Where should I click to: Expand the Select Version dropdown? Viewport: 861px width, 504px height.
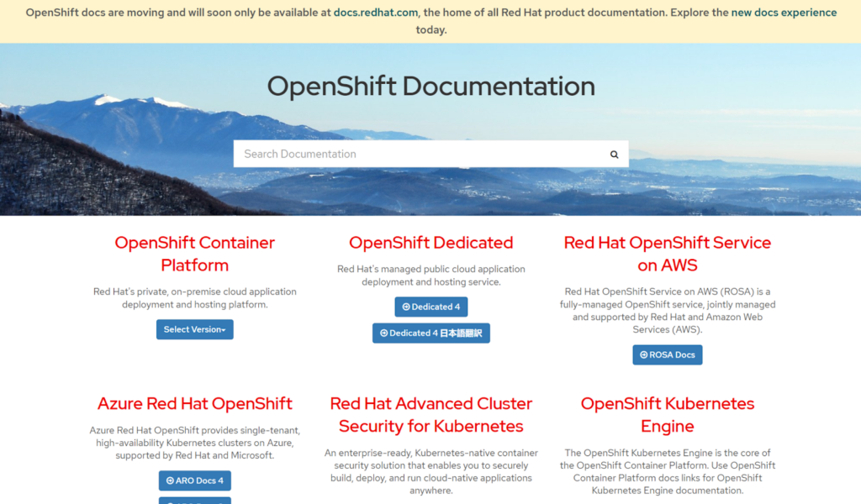pos(194,330)
